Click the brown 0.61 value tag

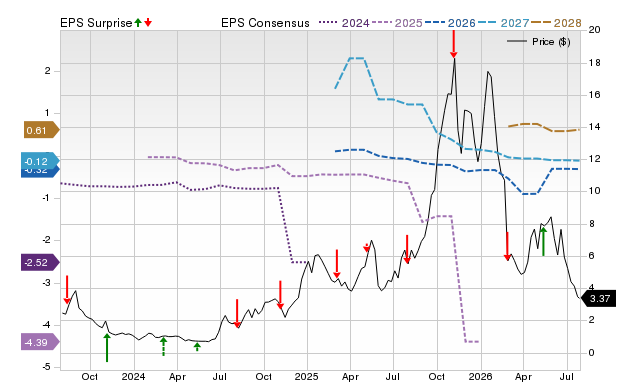coord(42,130)
